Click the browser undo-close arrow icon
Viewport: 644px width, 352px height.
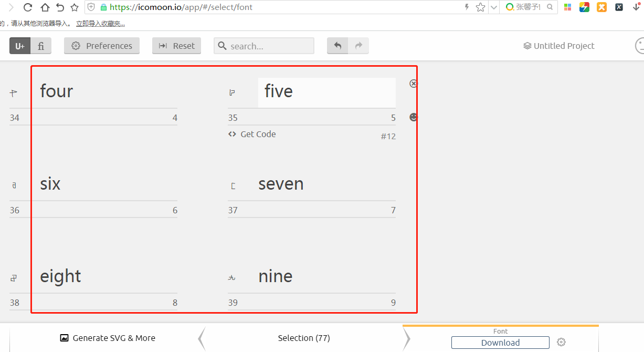tap(60, 7)
